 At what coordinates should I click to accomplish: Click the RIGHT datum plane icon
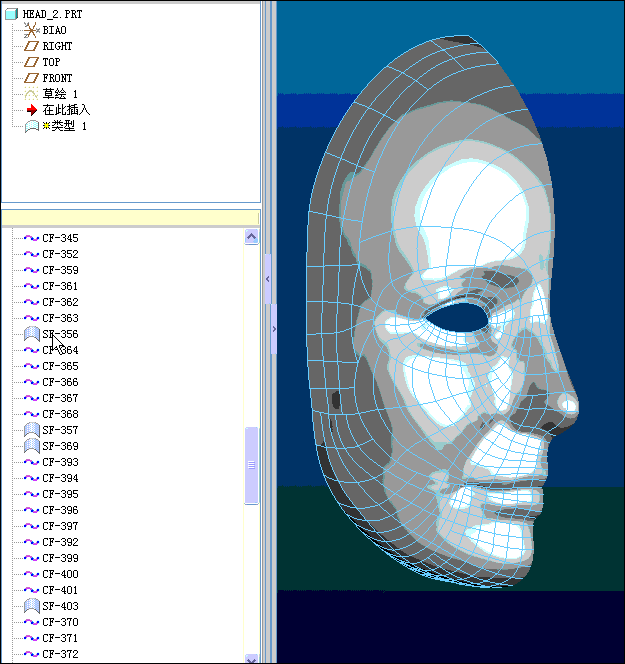coord(31,46)
